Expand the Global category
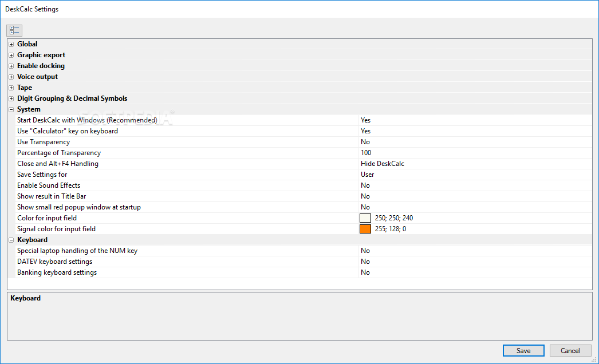 point(11,44)
